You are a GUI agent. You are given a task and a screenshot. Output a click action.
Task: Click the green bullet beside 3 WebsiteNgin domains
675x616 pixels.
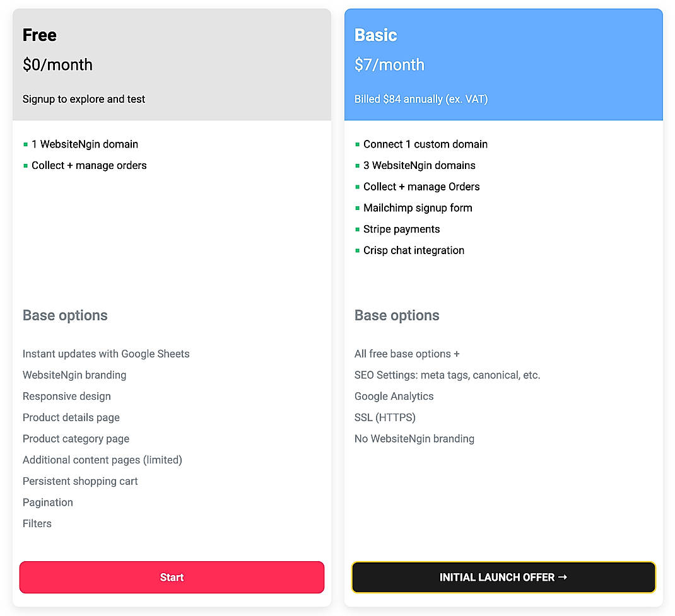[x=357, y=165]
